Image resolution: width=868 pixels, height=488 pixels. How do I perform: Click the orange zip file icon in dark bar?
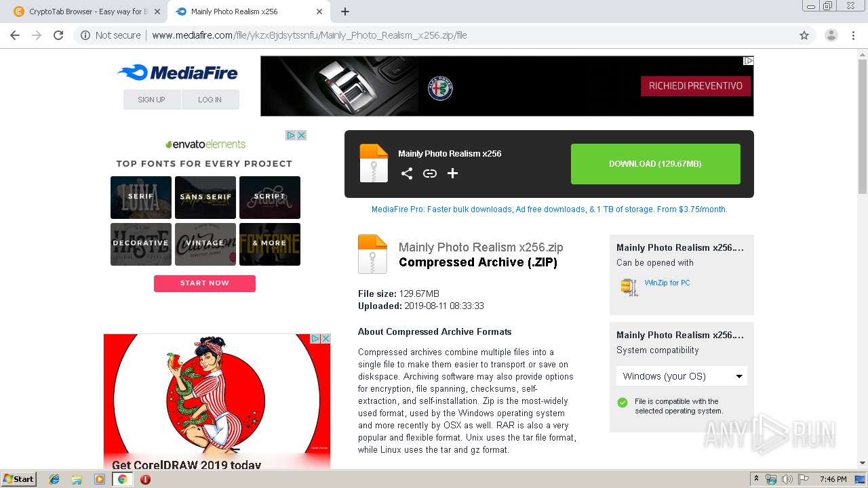374,163
